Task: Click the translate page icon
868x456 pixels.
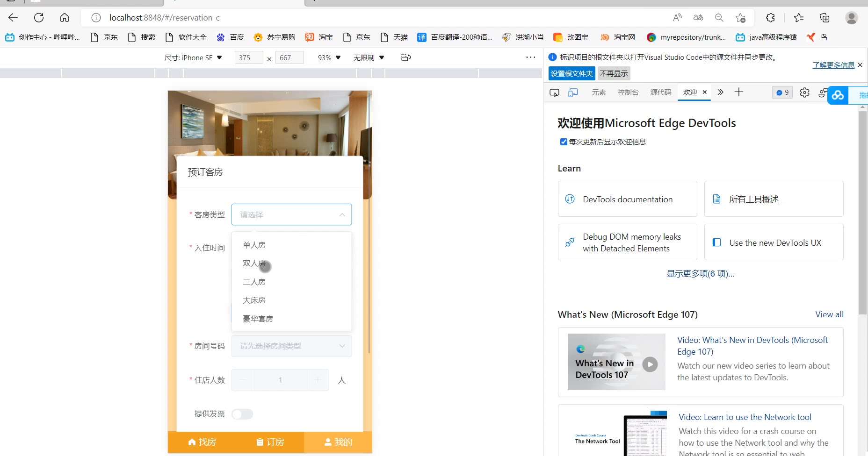Action: (x=698, y=18)
